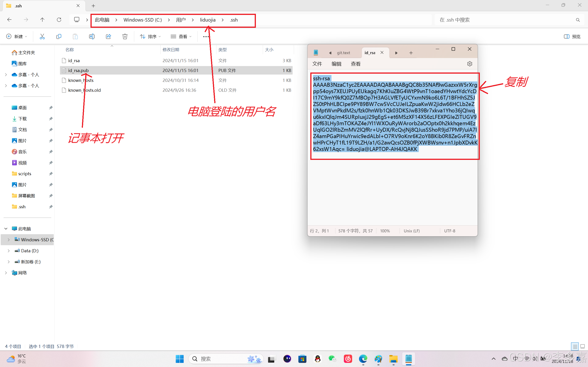
Task: Go up one folder level
Action: tap(42, 20)
